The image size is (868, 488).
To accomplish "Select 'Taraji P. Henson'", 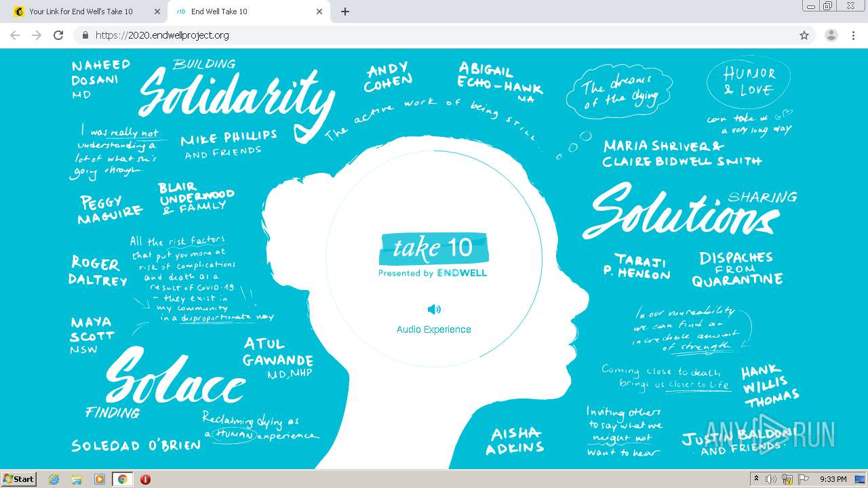I will 636,266.
